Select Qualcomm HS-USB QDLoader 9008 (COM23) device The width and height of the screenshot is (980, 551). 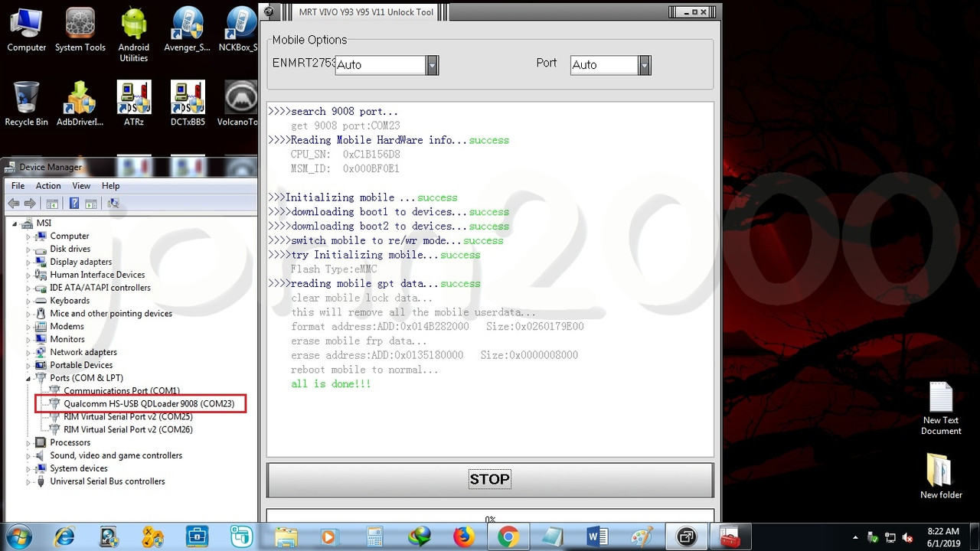pos(149,403)
